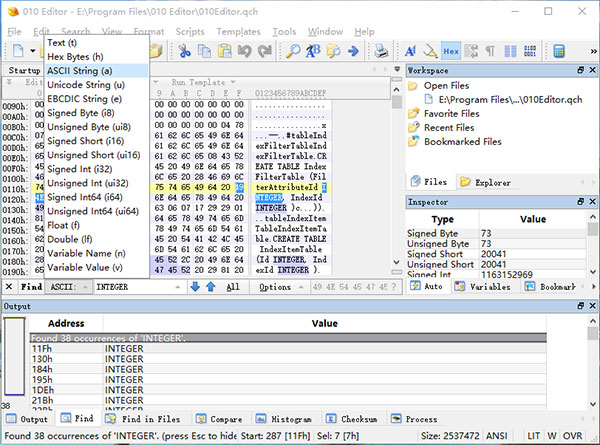This screenshot has width=600, height=445.
Task: Click the highlighter icon in toolbar
Action: 430,51
